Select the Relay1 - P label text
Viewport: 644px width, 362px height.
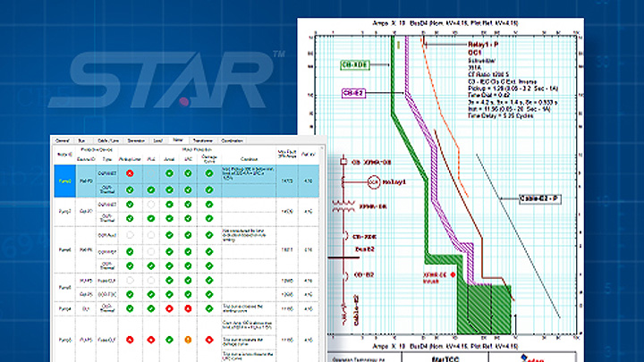pos(483,45)
